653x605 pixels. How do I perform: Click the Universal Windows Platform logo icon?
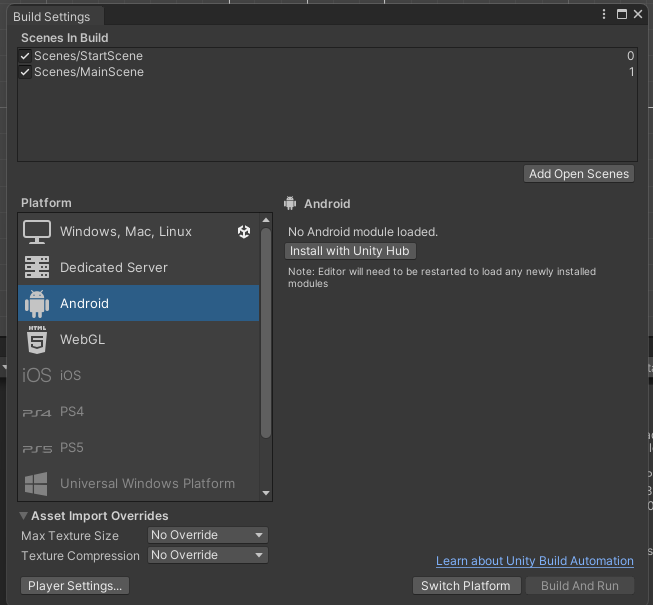pyautogui.click(x=36, y=483)
